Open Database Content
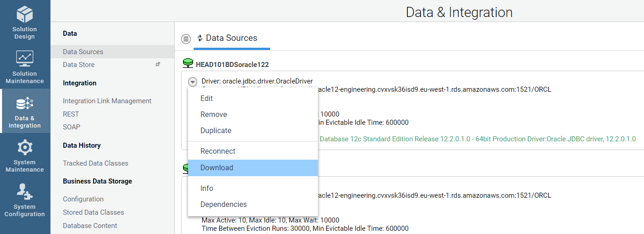The image size is (644, 234). click(x=90, y=226)
